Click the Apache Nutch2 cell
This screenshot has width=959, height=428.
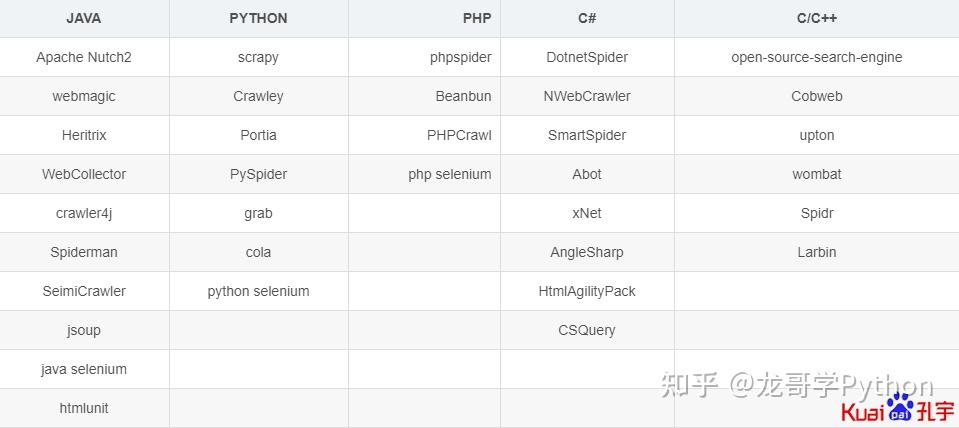click(84, 57)
